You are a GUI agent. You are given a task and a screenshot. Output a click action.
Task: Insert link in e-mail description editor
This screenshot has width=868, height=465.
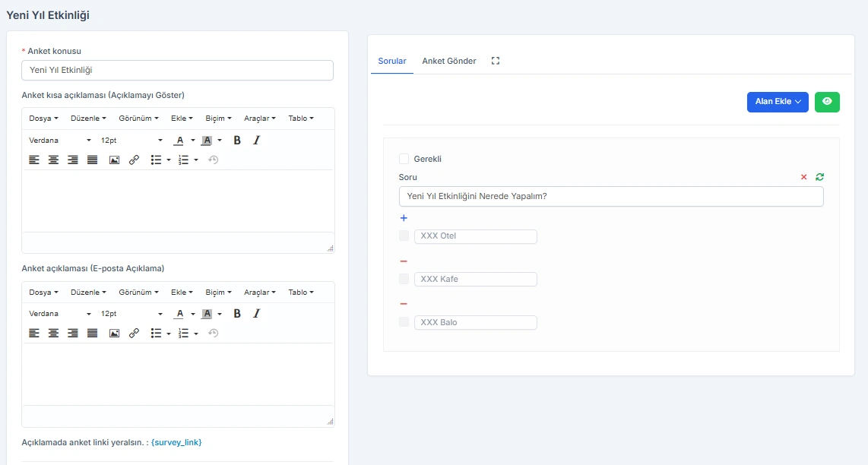134,334
